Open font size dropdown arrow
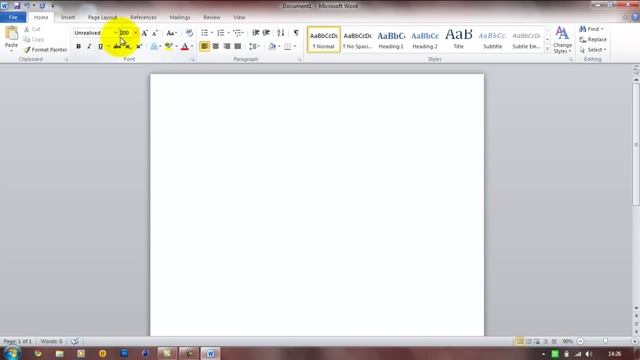 tap(136, 33)
